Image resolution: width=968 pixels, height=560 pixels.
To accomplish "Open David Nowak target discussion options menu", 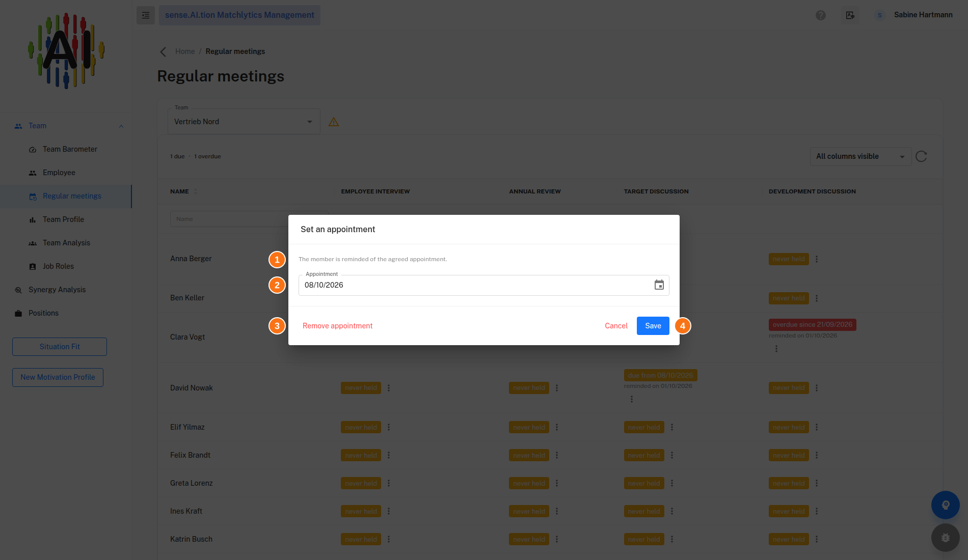I will (632, 399).
